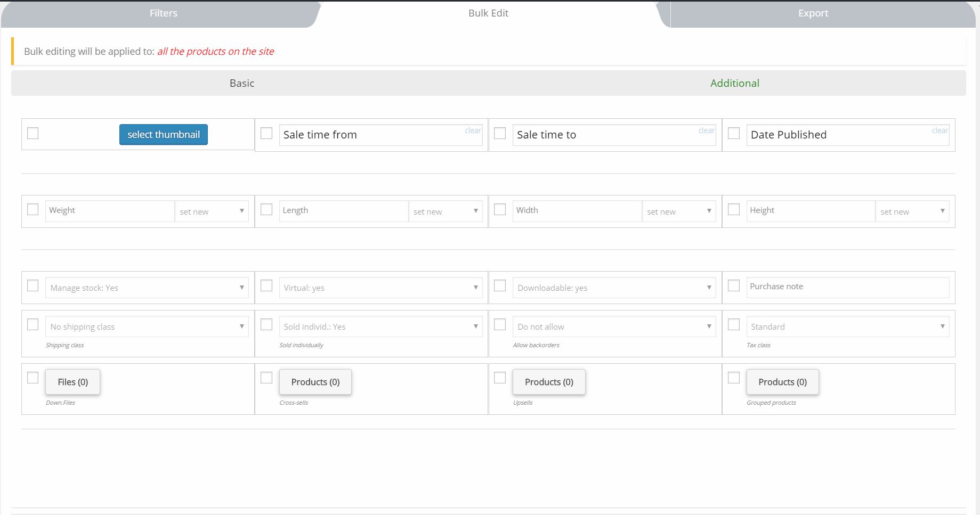Click Products button for Cross-sells
This screenshot has width=980, height=515.
[315, 382]
